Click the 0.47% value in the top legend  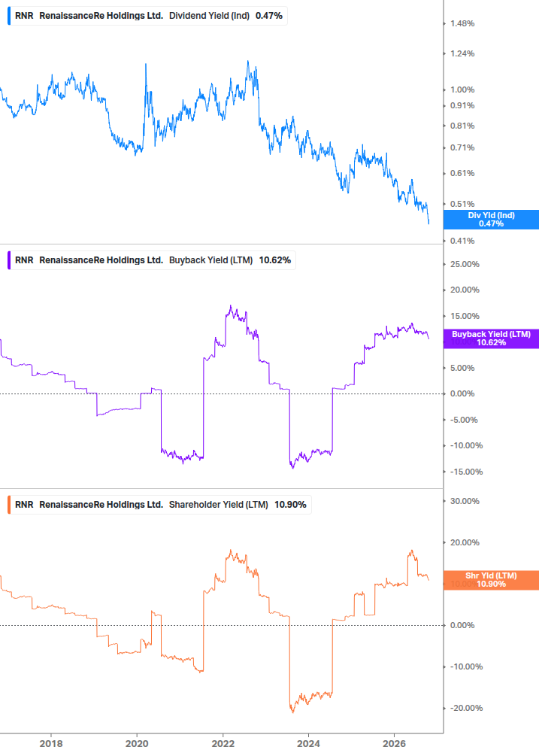[x=269, y=16]
